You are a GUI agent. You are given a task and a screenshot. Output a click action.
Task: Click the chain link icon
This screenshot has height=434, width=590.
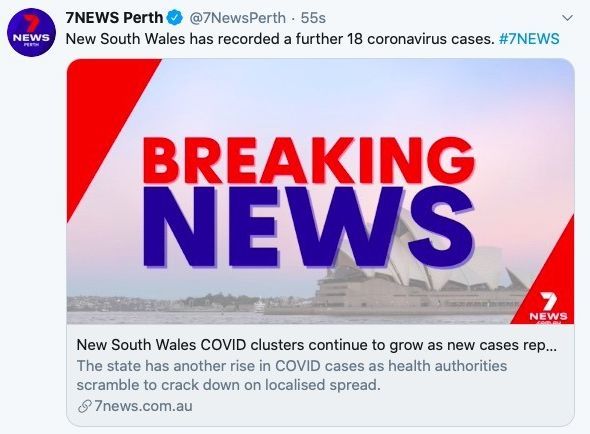click(84, 407)
